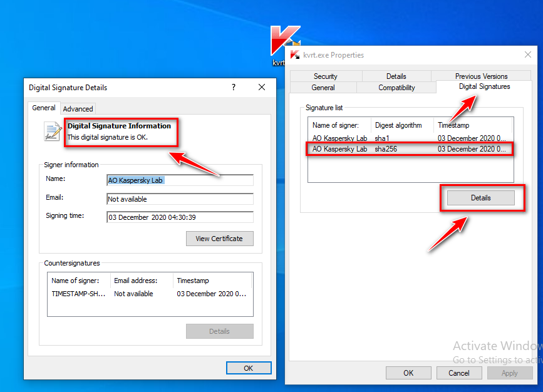Click the Email field showing Not available
The image size is (543, 392).
(x=180, y=199)
